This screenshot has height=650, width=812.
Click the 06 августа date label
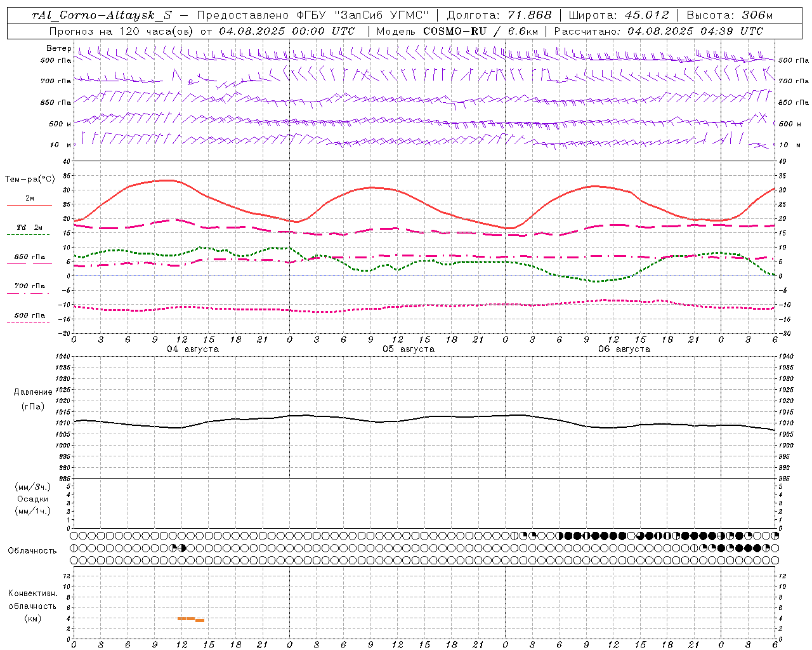(x=624, y=349)
